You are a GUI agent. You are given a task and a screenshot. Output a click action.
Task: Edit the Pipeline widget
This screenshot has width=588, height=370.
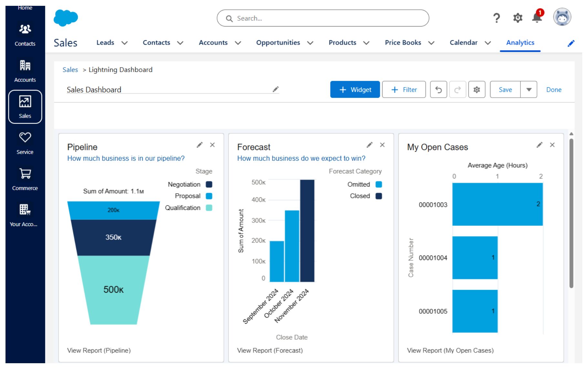[x=200, y=145]
